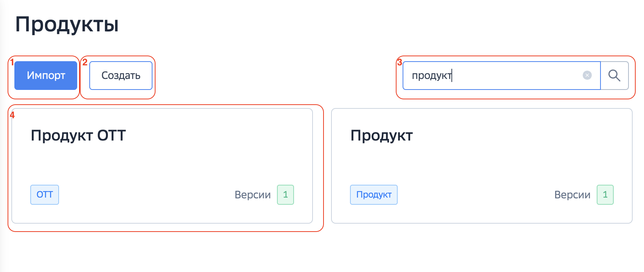Screen dimensions: 644x272
Task: Focus the search input containing продукт
Action: click(x=492, y=76)
